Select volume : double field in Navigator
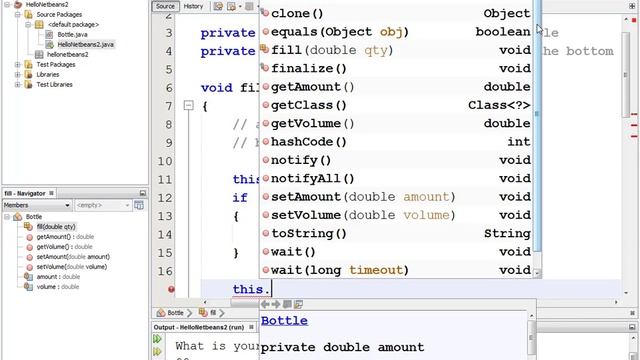This screenshot has height=360, width=640. (x=58, y=287)
